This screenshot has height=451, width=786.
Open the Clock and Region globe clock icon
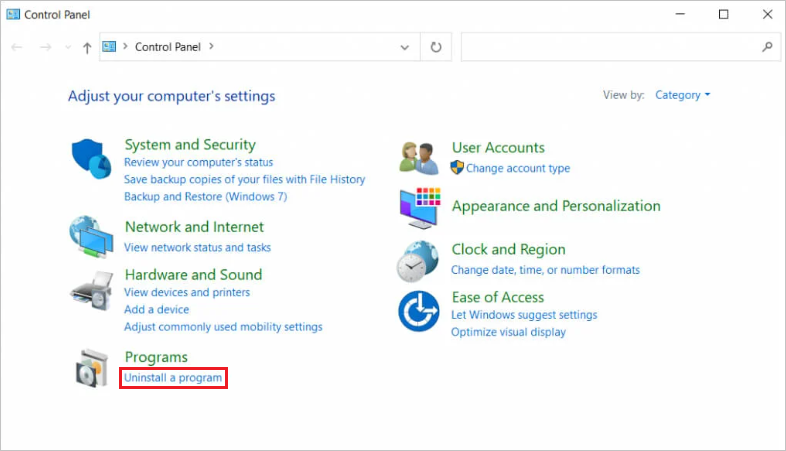coord(418,262)
